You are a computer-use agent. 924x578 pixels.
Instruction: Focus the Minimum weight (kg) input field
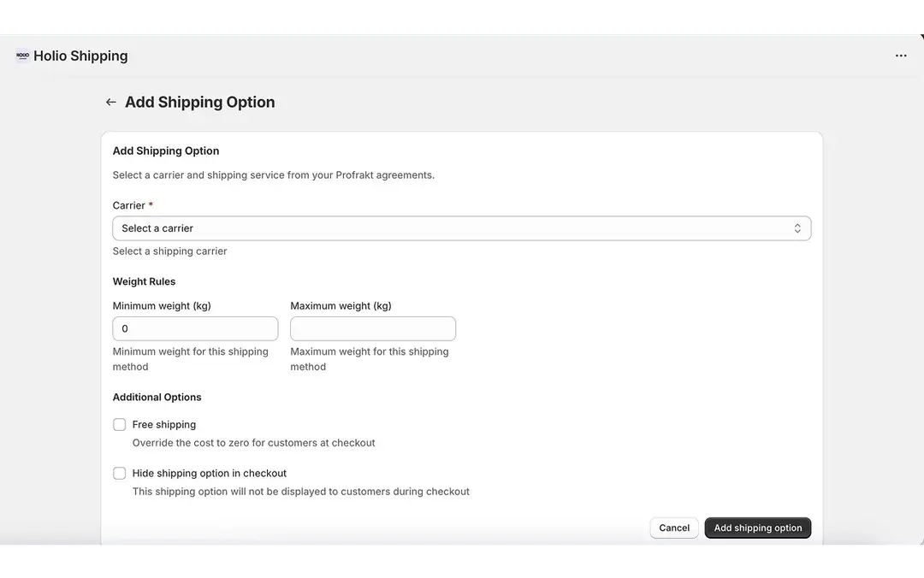coord(195,328)
